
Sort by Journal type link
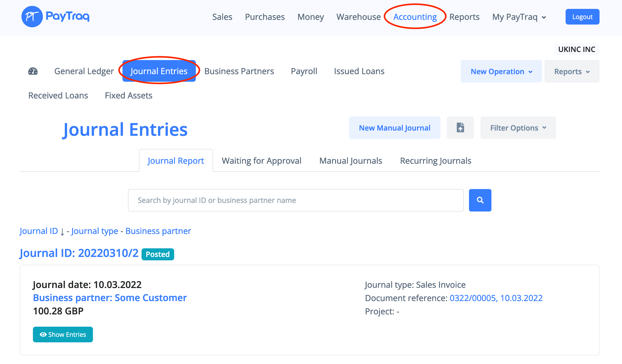click(x=95, y=231)
